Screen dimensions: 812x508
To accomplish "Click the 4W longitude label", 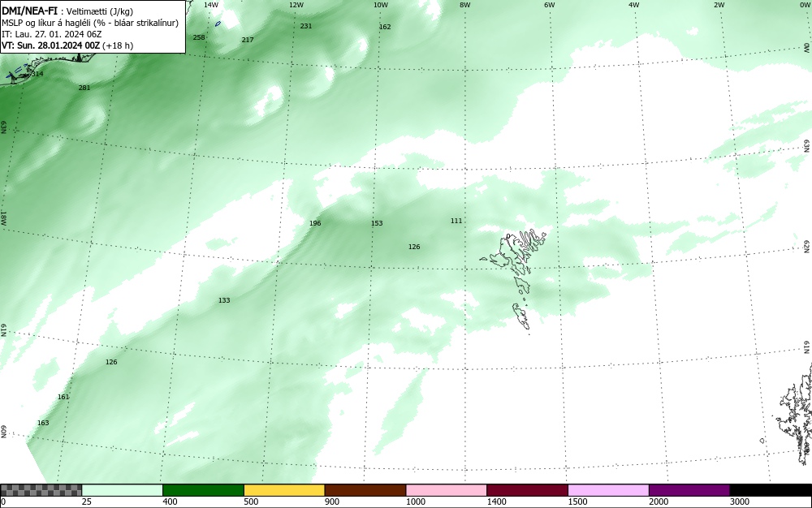I will click(634, 5).
